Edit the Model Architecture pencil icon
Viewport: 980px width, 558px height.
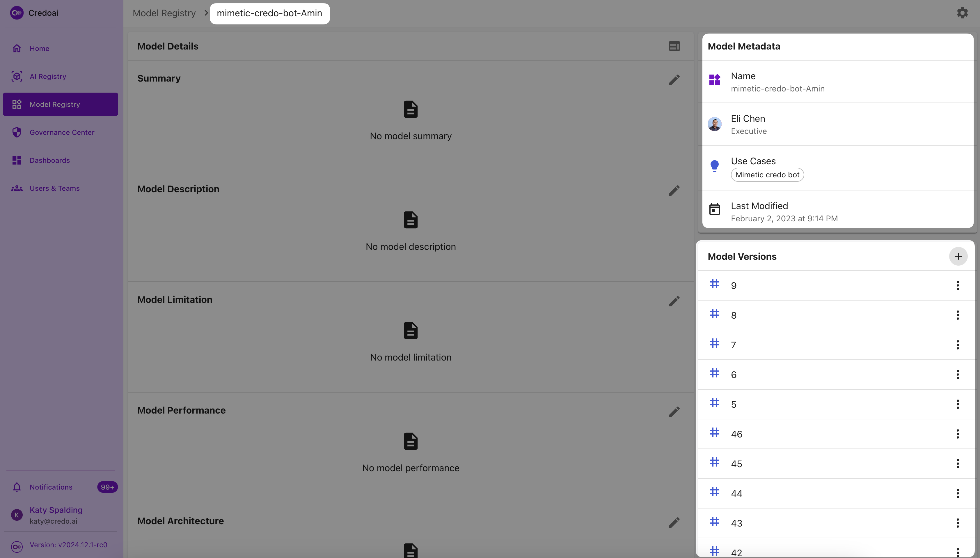pyautogui.click(x=674, y=522)
